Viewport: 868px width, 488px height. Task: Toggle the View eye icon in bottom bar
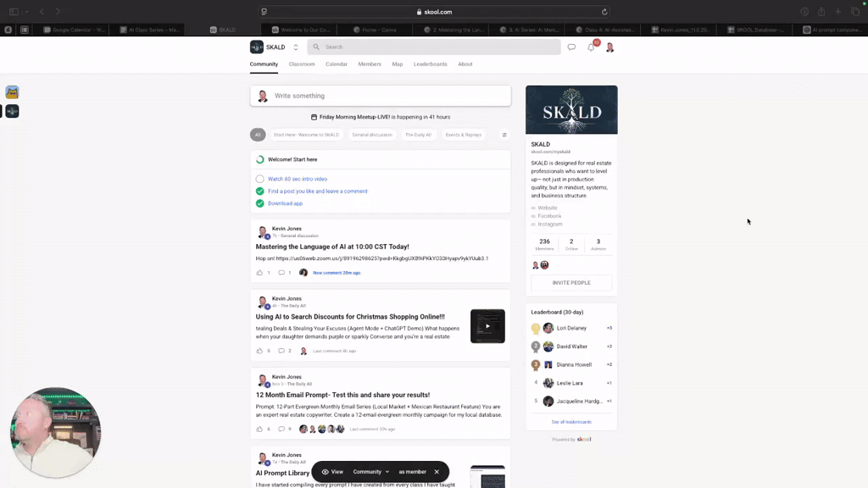point(325,472)
